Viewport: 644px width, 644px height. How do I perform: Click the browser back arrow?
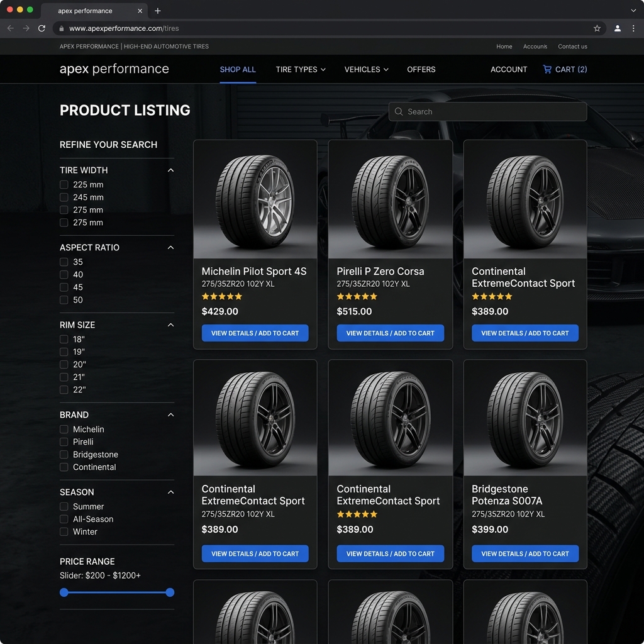tap(11, 28)
